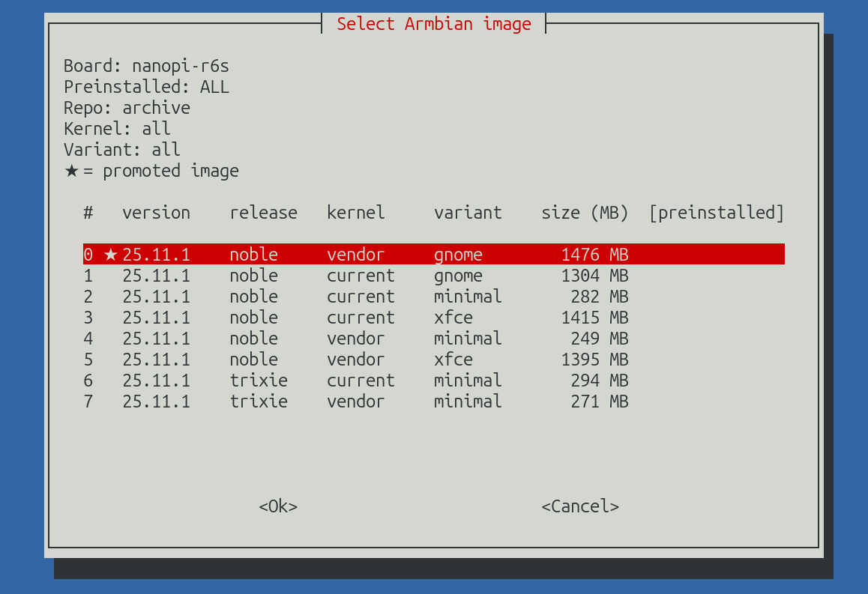Click the variant column header

pos(468,213)
